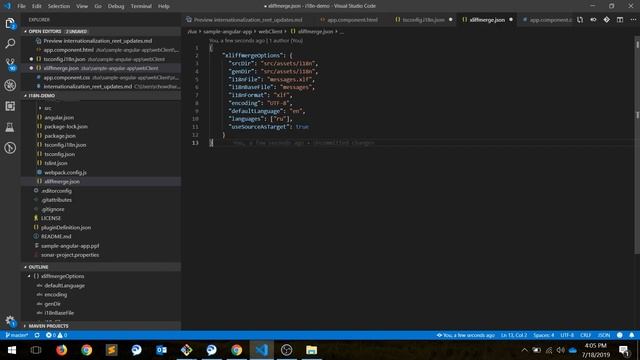Open the editor More Actions ellipsis
Screen dimensions: 640x360
tap(633, 20)
